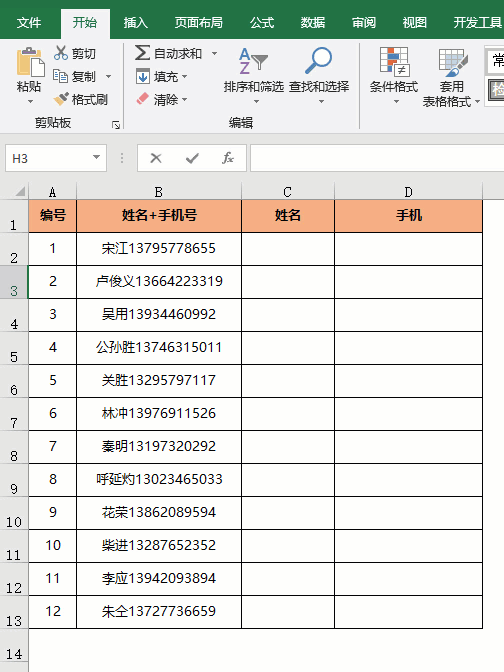Image resolution: width=504 pixels, height=672 pixels.
Task: Expand the AutoSum dropdown arrow
Action: [214, 53]
